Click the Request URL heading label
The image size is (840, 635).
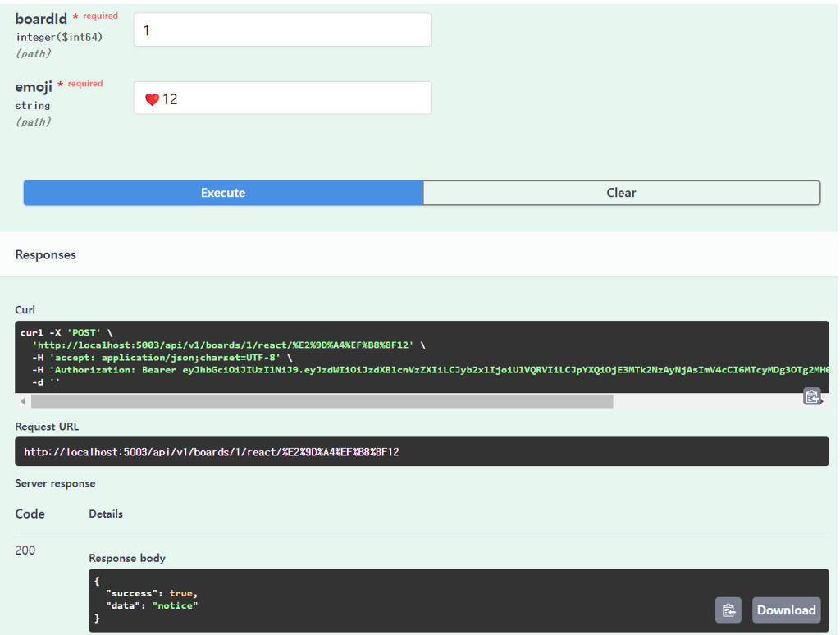coord(47,427)
